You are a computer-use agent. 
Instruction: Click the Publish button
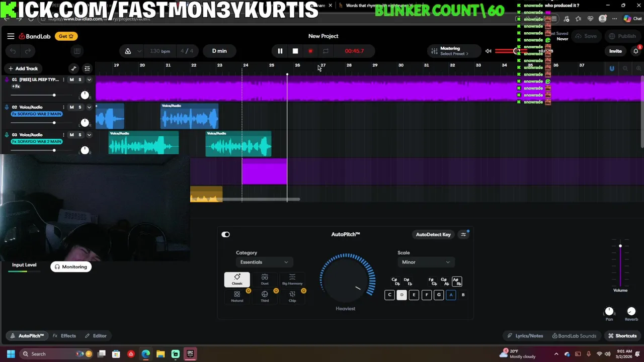coord(622,36)
